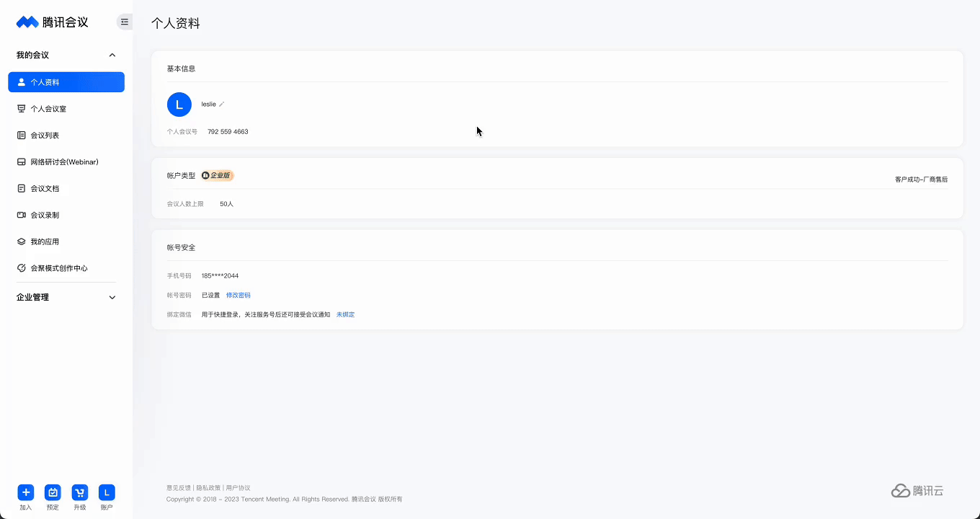Click the 升级 cart button
This screenshot has width=980, height=519.
point(80,492)
